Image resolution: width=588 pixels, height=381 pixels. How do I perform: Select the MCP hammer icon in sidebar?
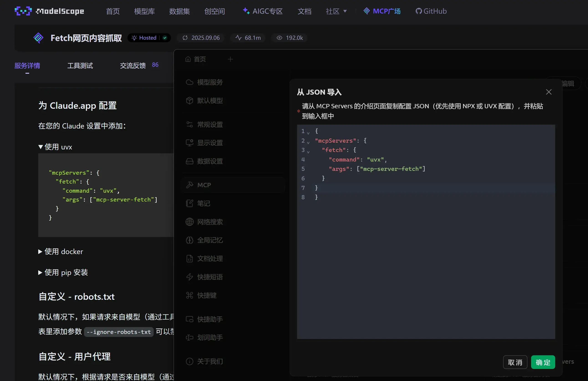pos(189,185)
